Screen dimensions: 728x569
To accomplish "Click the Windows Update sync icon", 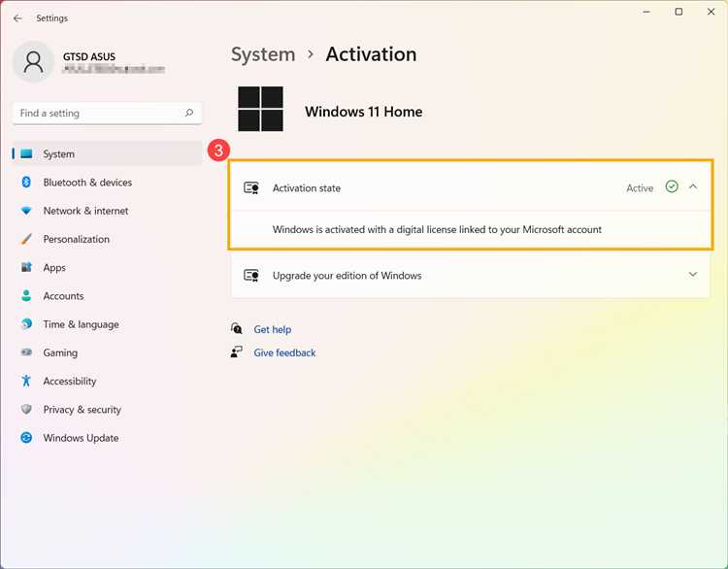I will click(26, 438).
